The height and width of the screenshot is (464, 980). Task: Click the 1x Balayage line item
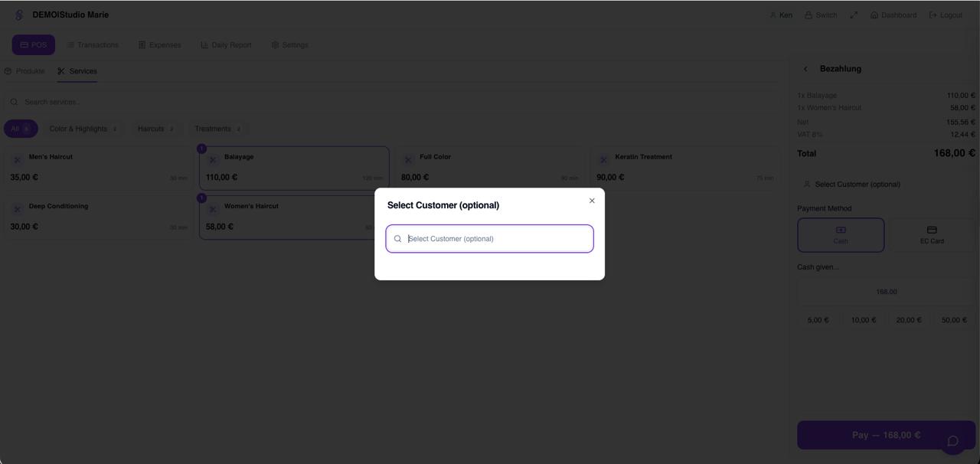[886, 96]
